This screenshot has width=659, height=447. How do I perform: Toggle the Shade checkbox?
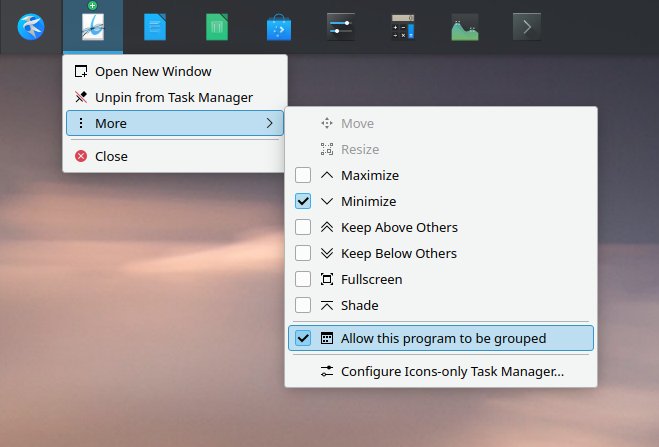pyautogui.click(x=303, y=305)
